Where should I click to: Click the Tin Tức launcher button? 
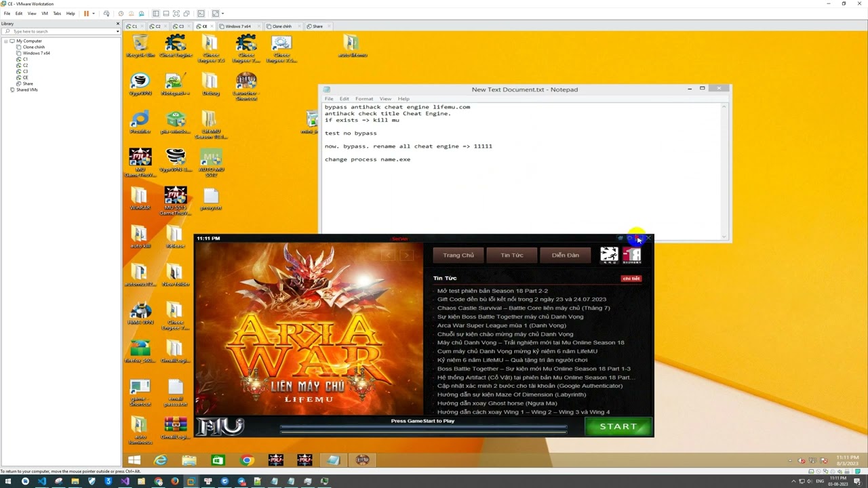(x=512, y=256)
